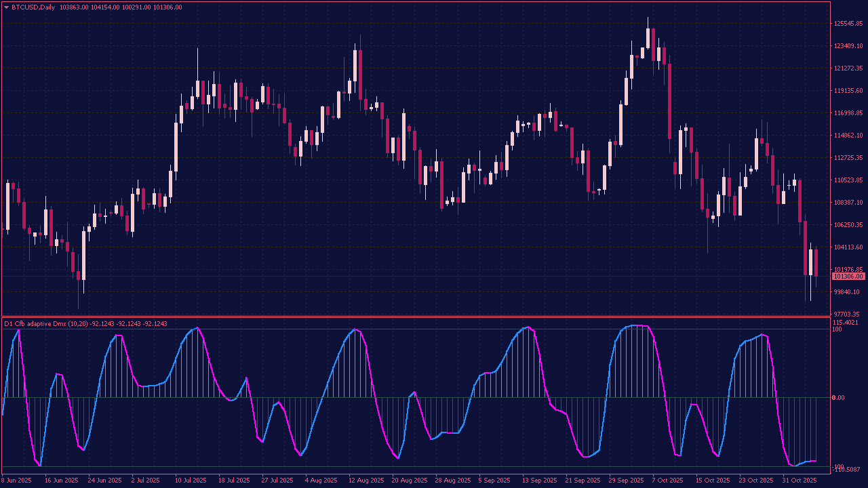This screenshot has height=488, width=868.
Task: Click the 97703.35 price label on right axis
Action: [846, 313]
